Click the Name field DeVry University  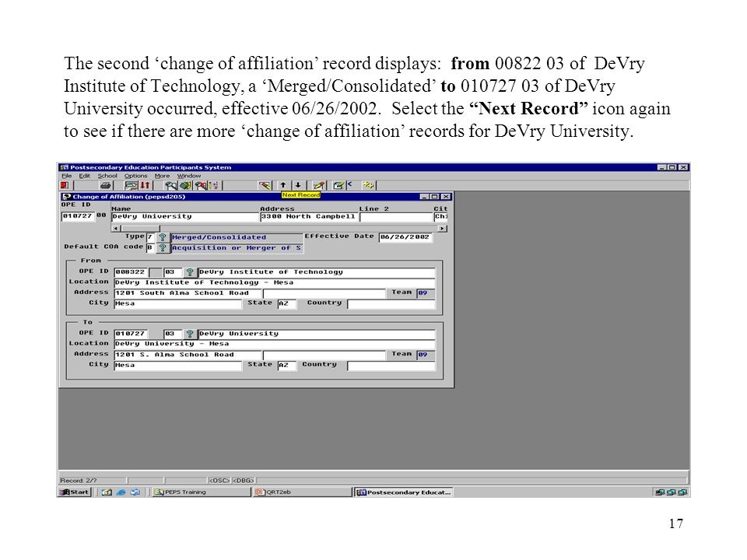click(185, 217)
